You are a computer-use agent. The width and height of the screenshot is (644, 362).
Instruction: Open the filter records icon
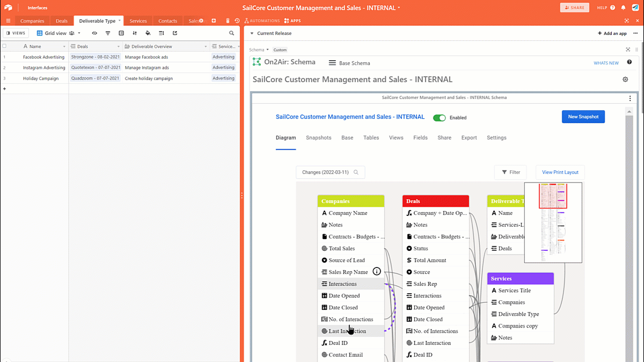tap(108, 33)
